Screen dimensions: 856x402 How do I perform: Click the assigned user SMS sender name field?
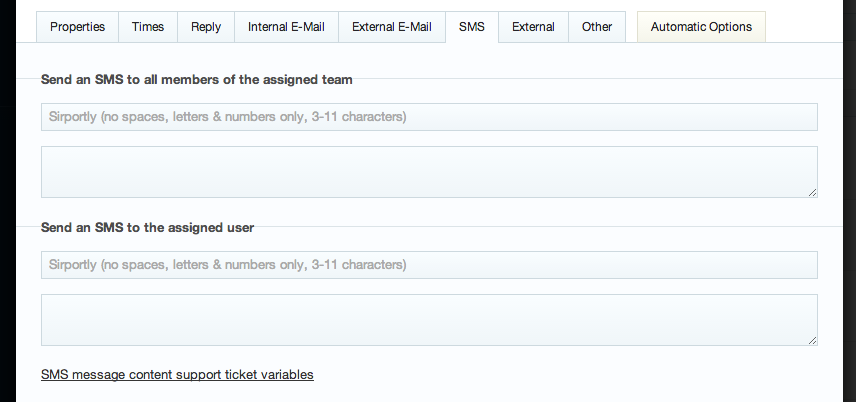pyautogui.click(x=429, y=265)
